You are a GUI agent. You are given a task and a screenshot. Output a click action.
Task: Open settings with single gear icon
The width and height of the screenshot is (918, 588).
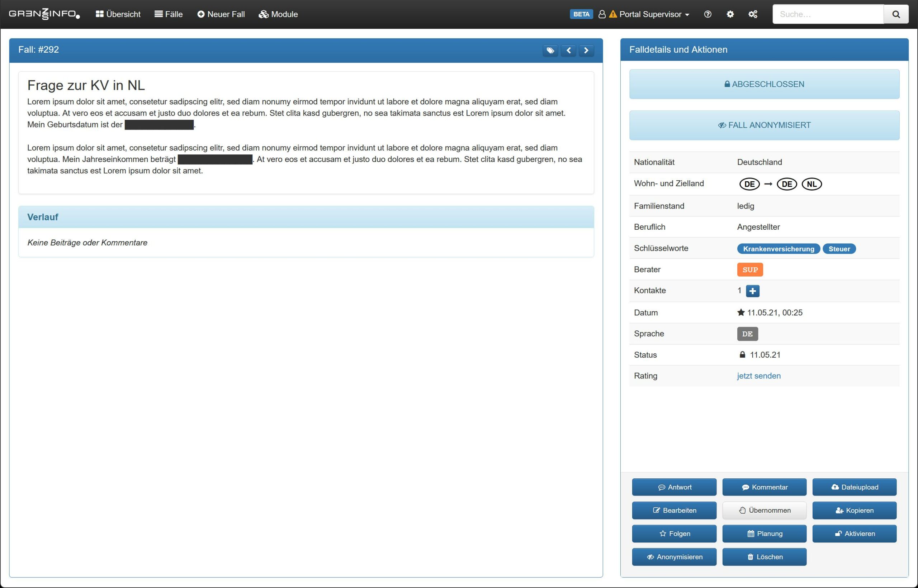click(730, 14)
